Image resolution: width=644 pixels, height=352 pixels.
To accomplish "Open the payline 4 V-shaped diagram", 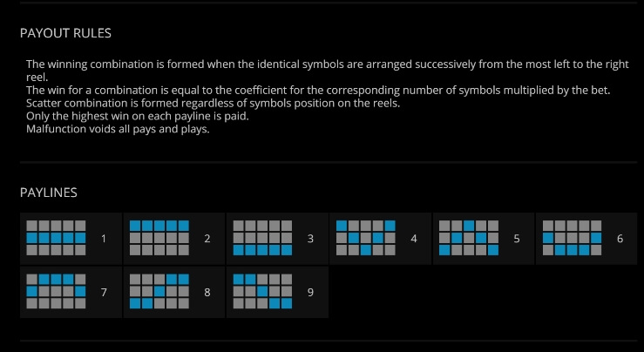I will tap(365, 238).
